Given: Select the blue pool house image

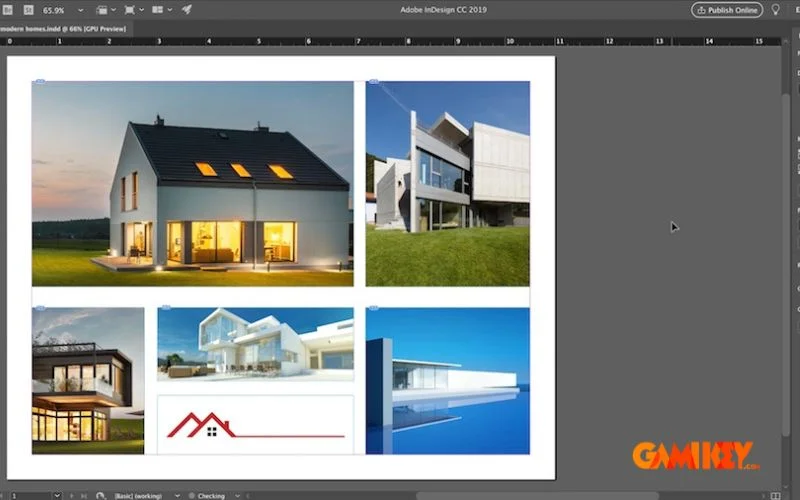Looking at the screenshot, I should [x=447, y=381].
